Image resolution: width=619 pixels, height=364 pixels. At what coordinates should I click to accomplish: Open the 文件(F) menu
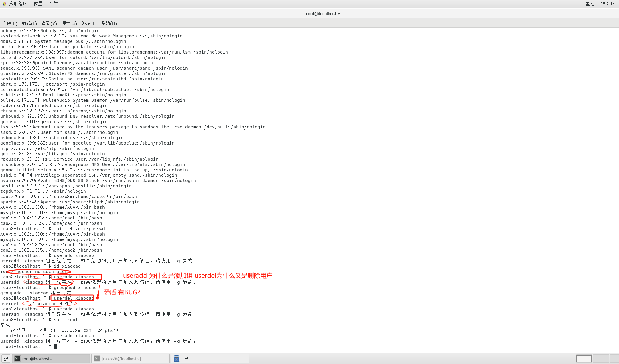[10, 23]
